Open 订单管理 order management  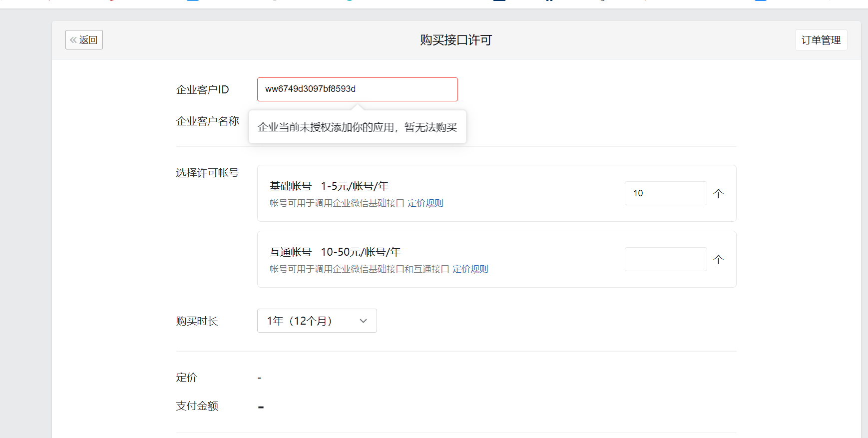(821, 40)
